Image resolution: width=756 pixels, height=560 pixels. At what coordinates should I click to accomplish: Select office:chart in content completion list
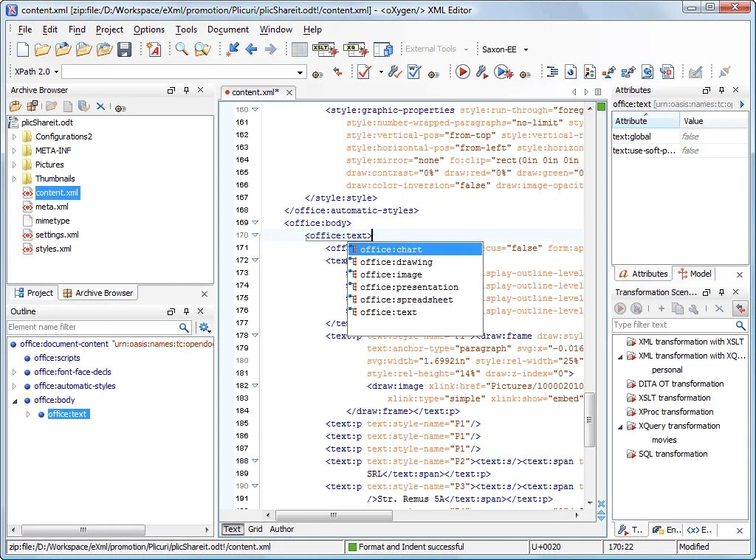[415, 249]
